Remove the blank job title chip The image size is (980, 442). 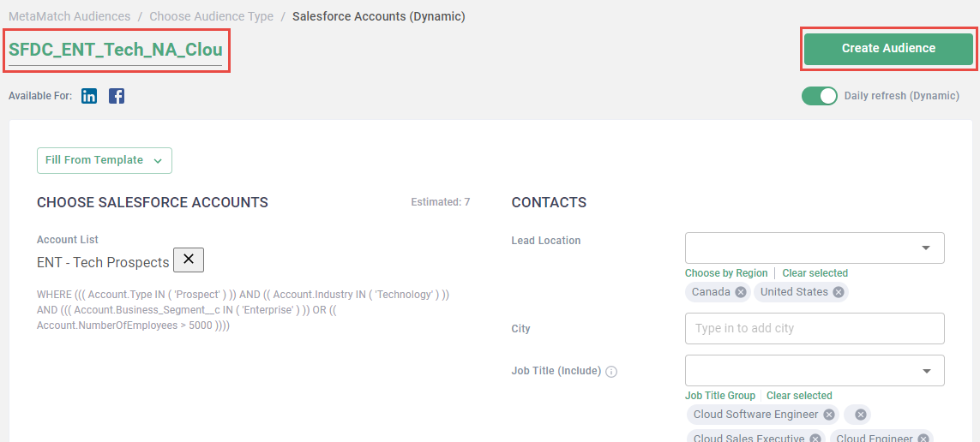pos(861,415)
